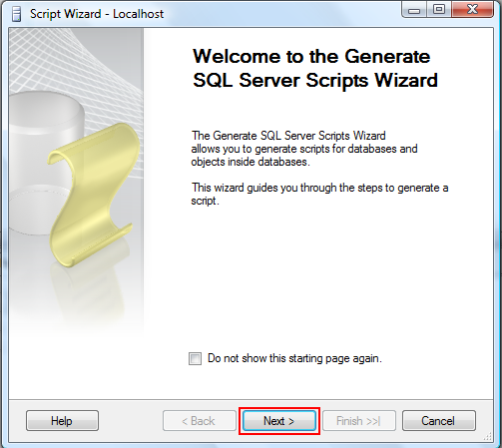Click the 'Do not show this starting page again' label
This screenshot has width=502, height=448.
[x=294, y=358]
